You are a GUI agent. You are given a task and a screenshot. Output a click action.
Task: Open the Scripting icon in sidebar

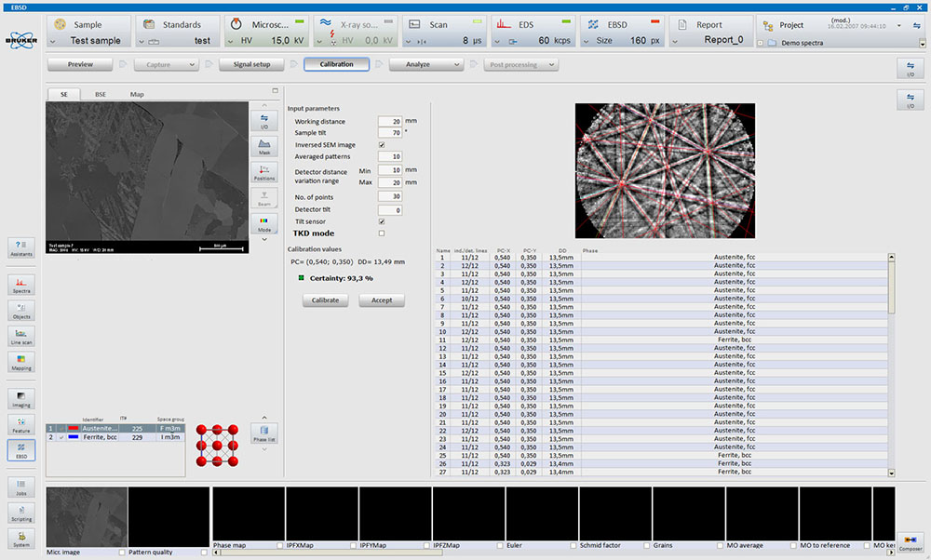click(20, 513)
